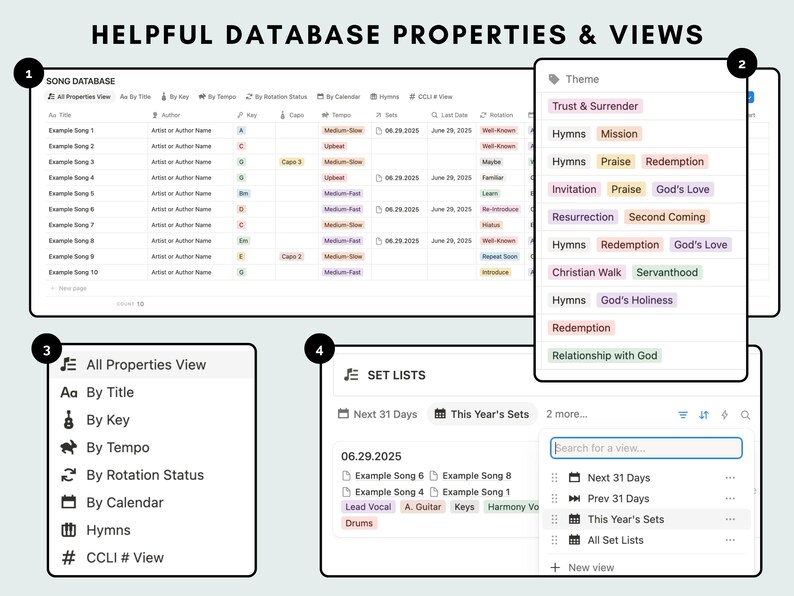Click the drag handle beside Prev 31 Days
This screenshot has width=794, height=596.
554,498
